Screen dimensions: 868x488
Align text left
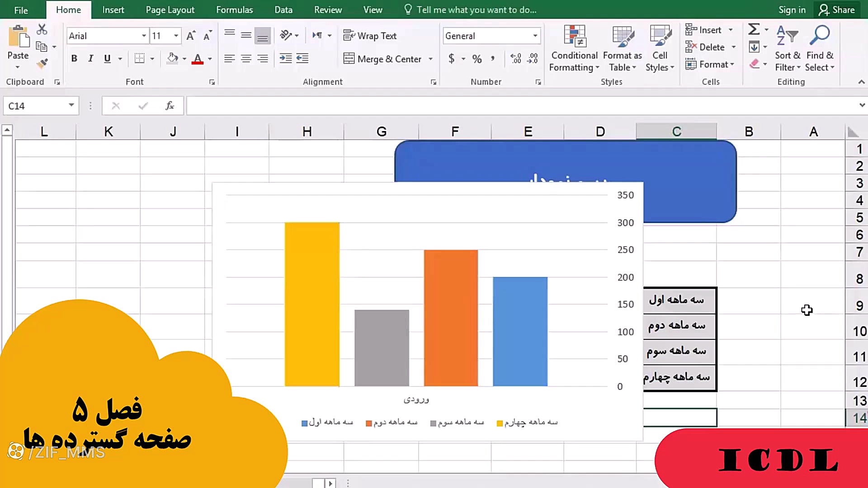pos(230,59)
